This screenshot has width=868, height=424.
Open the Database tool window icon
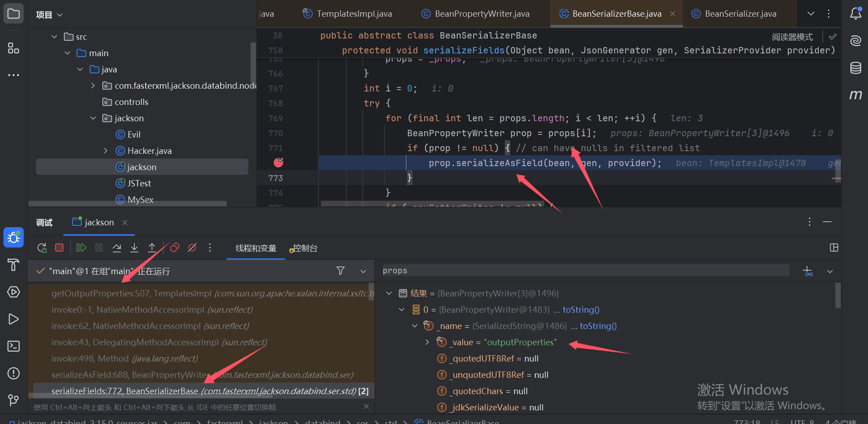point(855,68)
